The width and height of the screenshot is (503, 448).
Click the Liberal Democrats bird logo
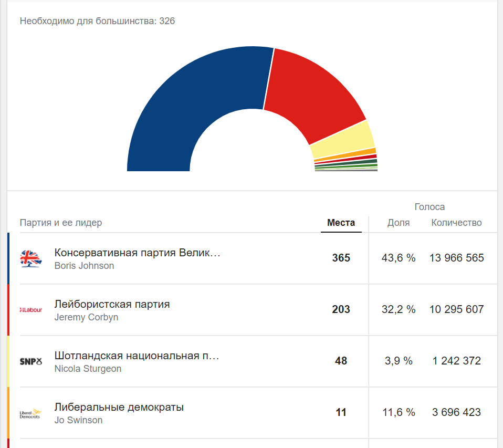[x=30, y=413]
